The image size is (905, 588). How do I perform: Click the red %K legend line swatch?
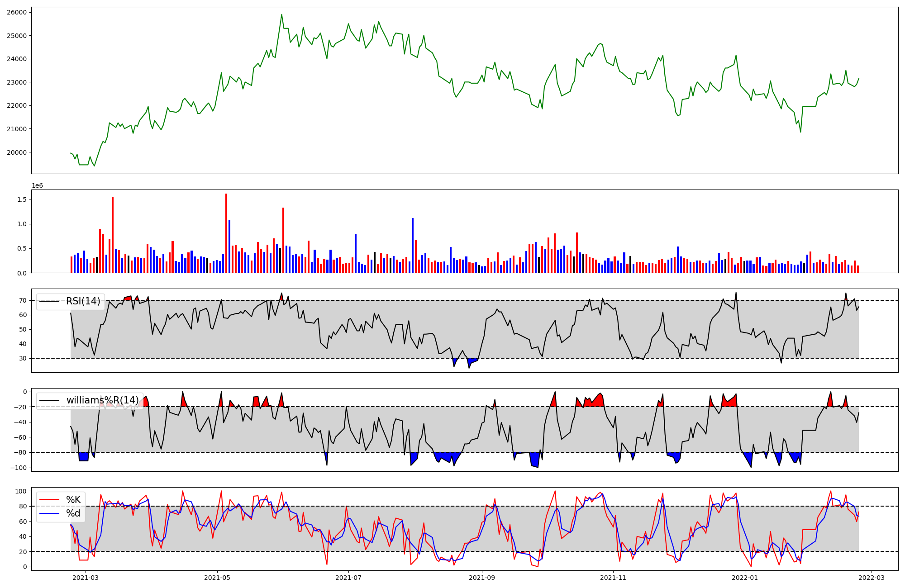[x=49, y=500]
